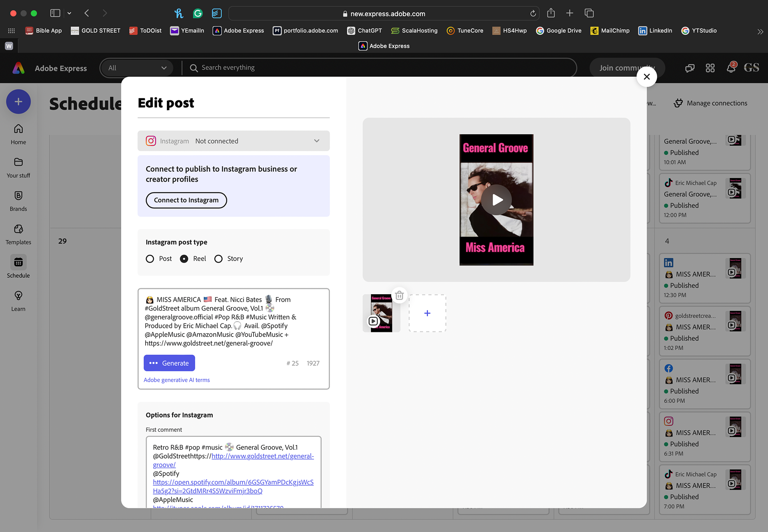
Task: Open the GOLD STREET bookmark
Action: tap(96, 30)
